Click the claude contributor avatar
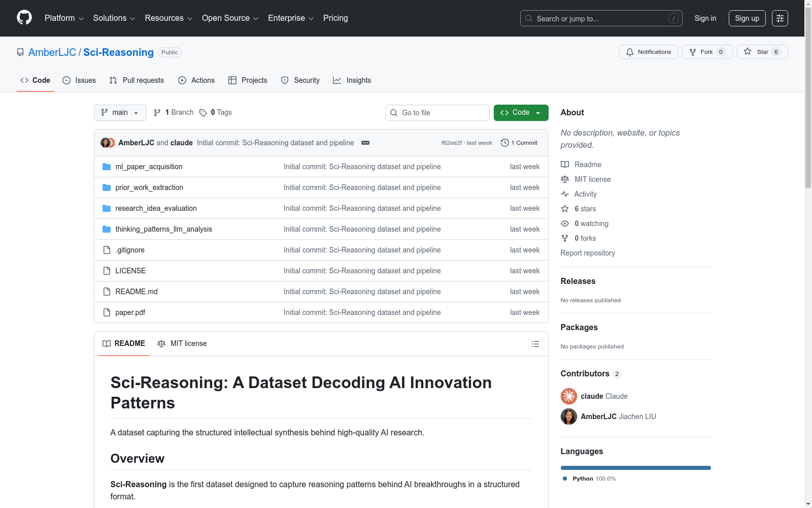 (569, 396)
